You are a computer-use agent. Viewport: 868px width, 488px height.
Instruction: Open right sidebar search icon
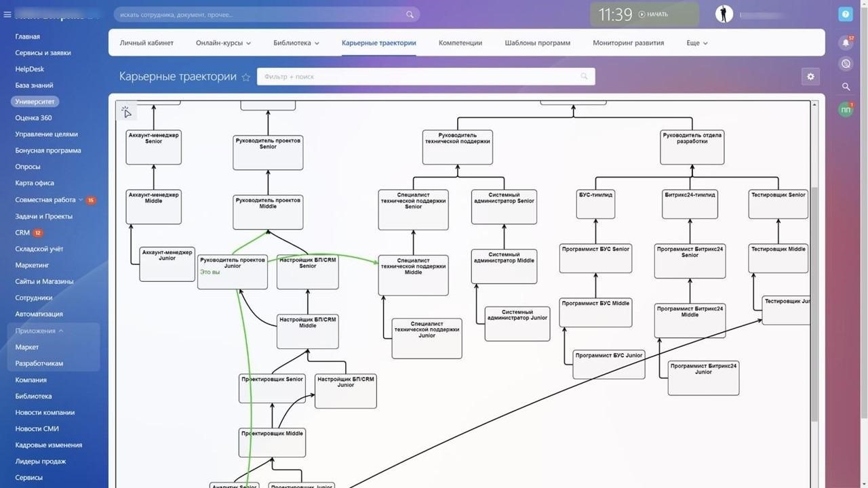pos(846,87)
